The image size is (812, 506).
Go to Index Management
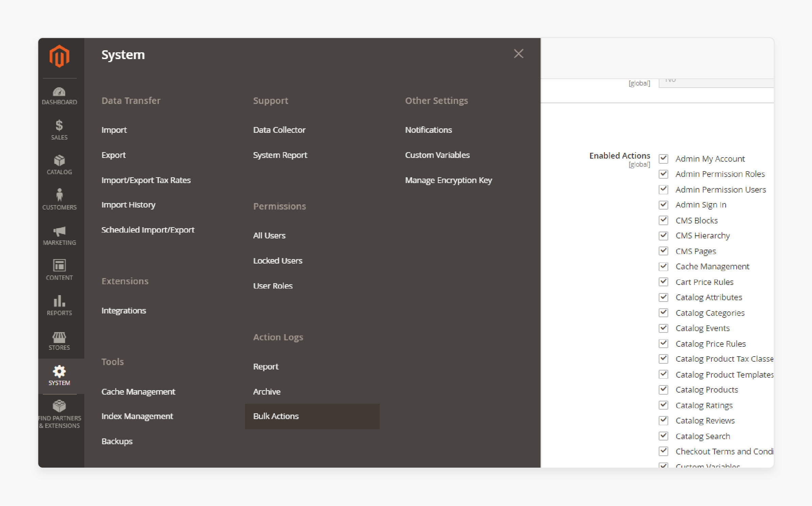pos(137,416)
